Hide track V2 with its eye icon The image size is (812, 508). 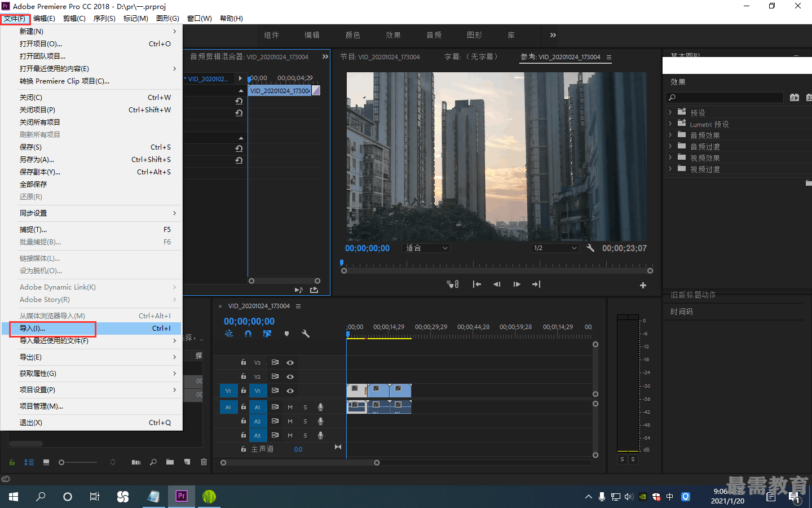coord(290,376)
